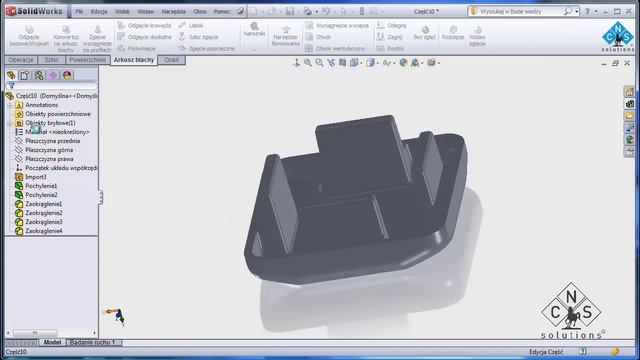The width and height of the screenshot is (640, 360).
Task: Click the Edit Appearance color ball icon
Action: [x=403, y=63]
